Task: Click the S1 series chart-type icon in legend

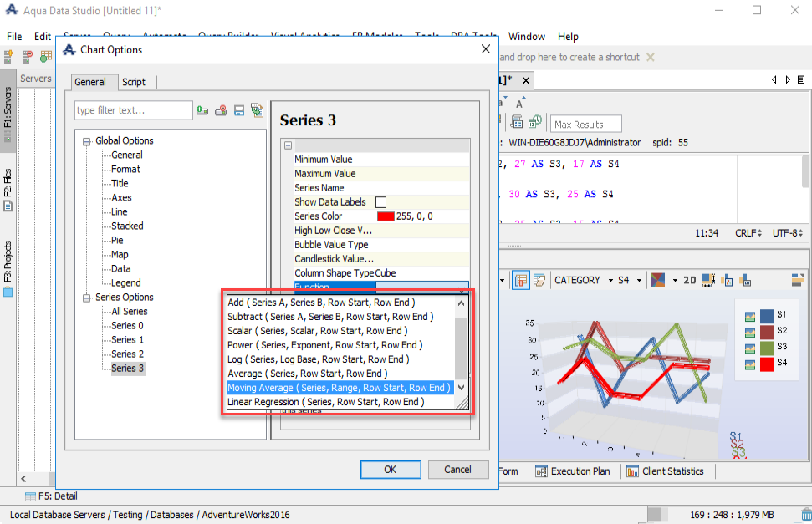Action: coord(750,316)
